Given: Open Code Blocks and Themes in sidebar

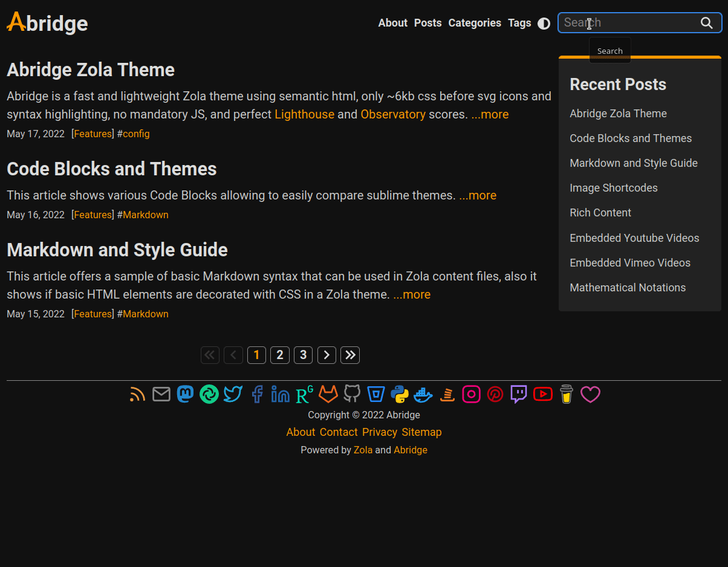Looking at the screenshot, I should coord(631,138).
